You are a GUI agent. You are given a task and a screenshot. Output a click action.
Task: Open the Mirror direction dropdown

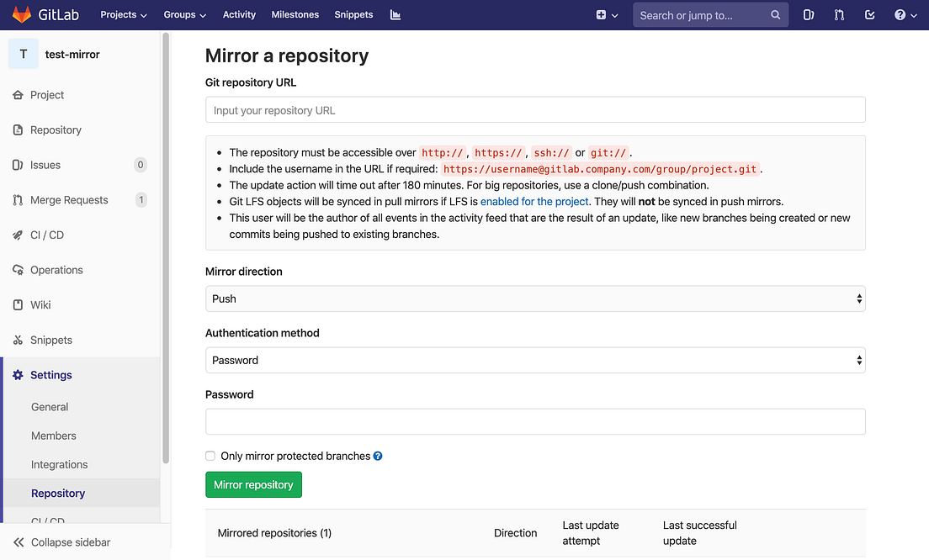pos(535,298)
